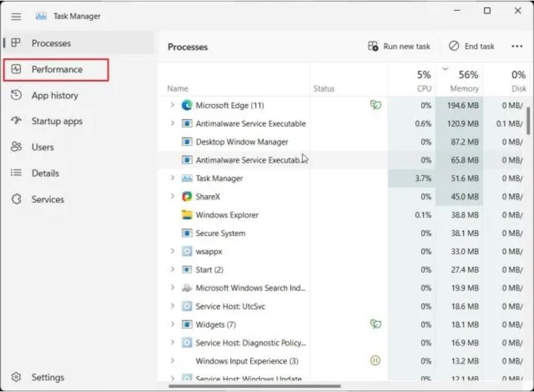Click the Run new task button
The image size is (534, 392).
tap(399, 47)
